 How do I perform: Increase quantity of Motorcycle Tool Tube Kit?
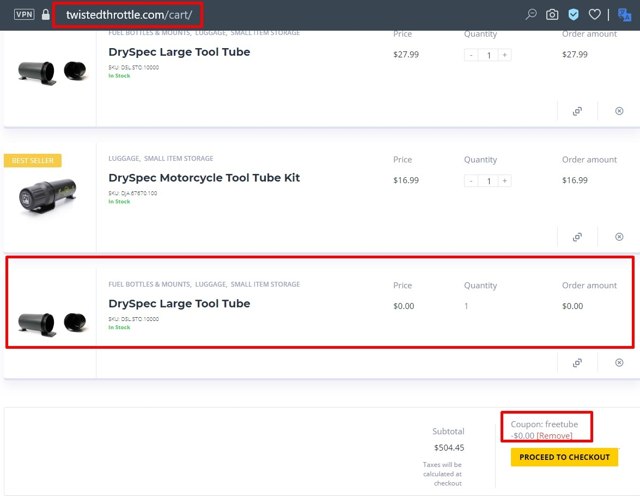tap(504, 181)
